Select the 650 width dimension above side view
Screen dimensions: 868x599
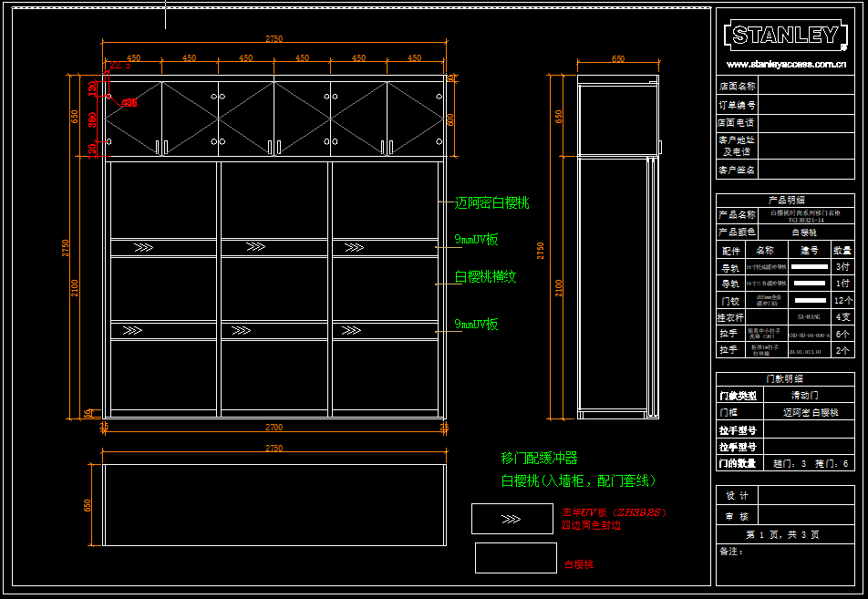click(618, 59)
